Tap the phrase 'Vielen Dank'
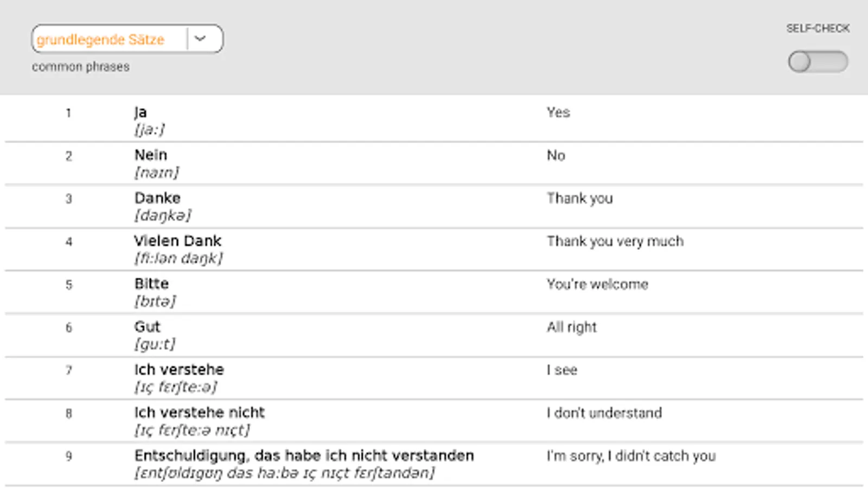This screenshot has height=488, width=868. [177, 241]
